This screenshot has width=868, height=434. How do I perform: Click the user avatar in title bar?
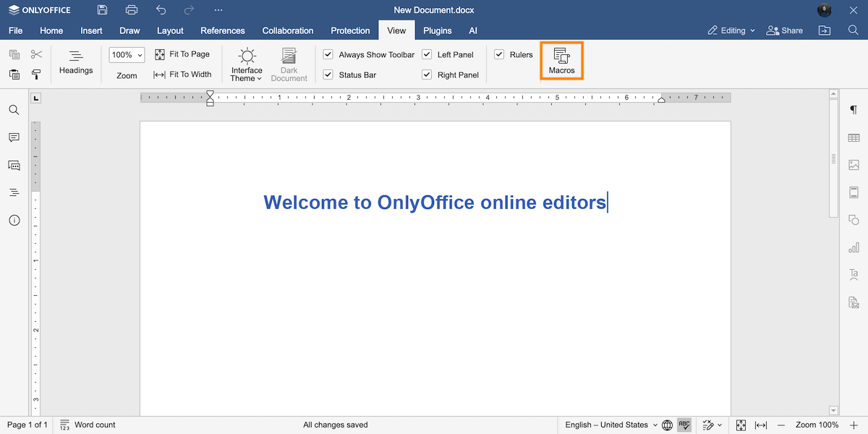pos(825,10)
